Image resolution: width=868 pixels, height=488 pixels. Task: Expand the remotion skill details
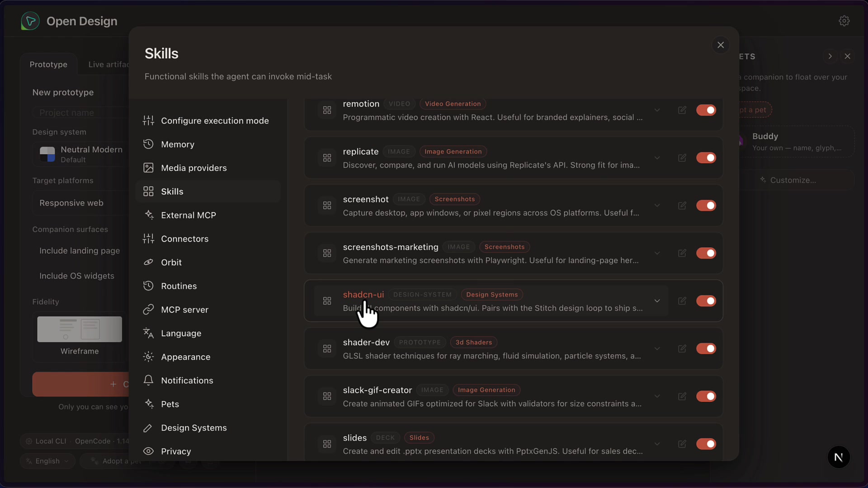tap(657, 110)
